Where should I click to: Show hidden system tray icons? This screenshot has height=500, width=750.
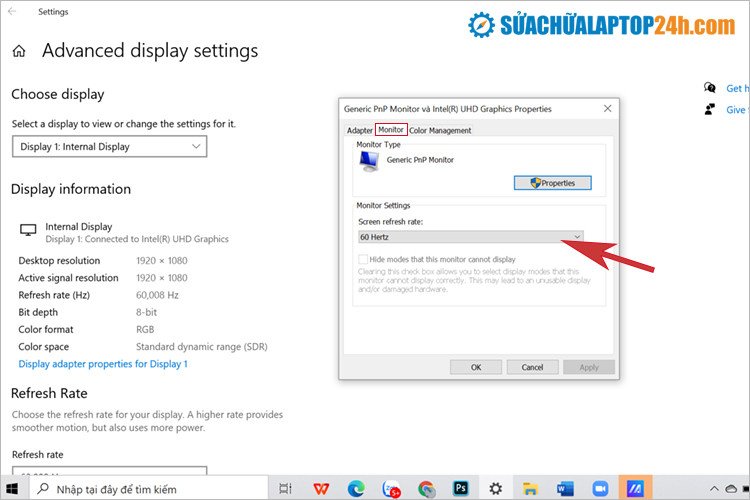[714, 489]
